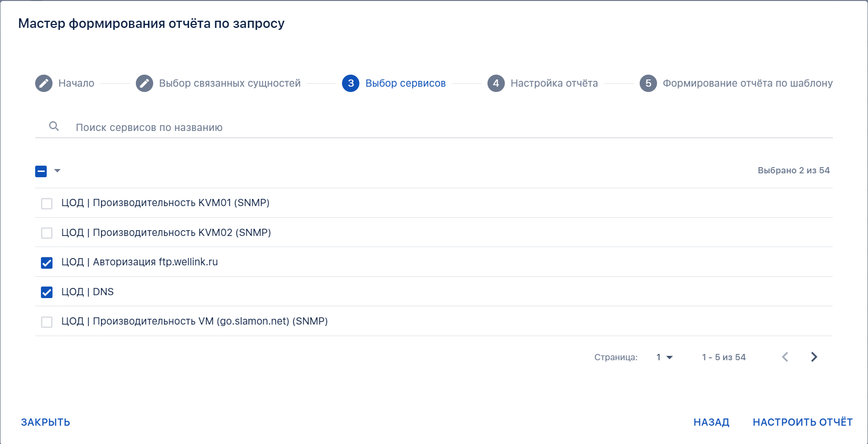Click the НАСТРОИТЬ ОТЧЁТ button
The height and width of the screenshot is (444, 868).
coord(802,422)
